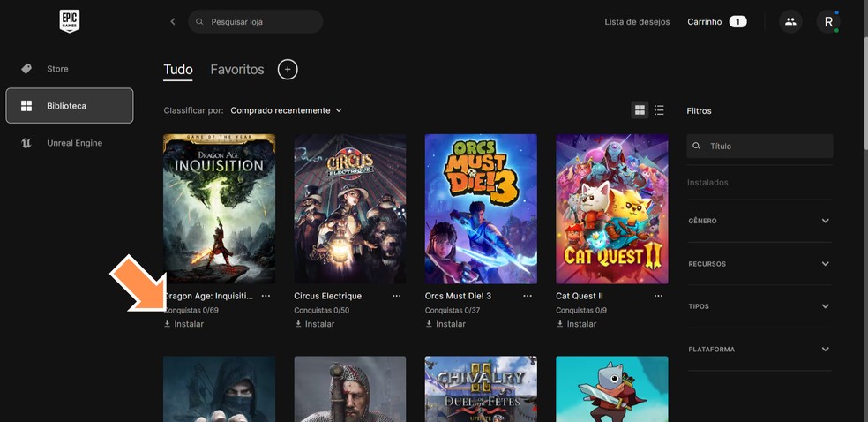This screenshot has width=868, height=422.
Task: Click the Biblioteca grid icon
Action: tap(26, 105)
